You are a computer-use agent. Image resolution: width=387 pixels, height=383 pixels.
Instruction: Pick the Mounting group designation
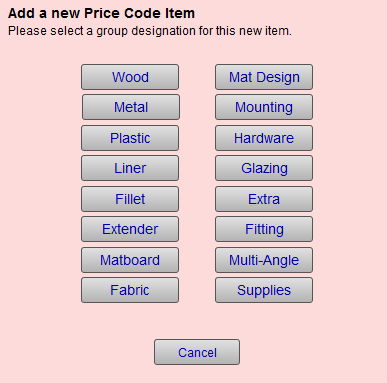coord(264,107)
